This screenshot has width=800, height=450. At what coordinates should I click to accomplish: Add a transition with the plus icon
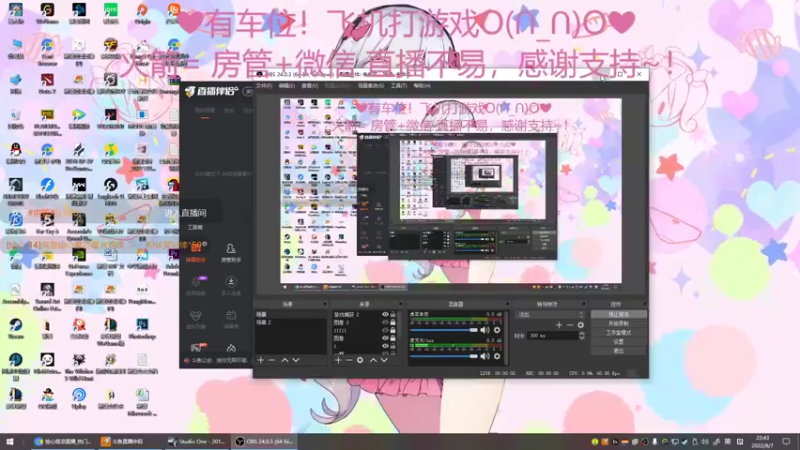click(559, 325)
